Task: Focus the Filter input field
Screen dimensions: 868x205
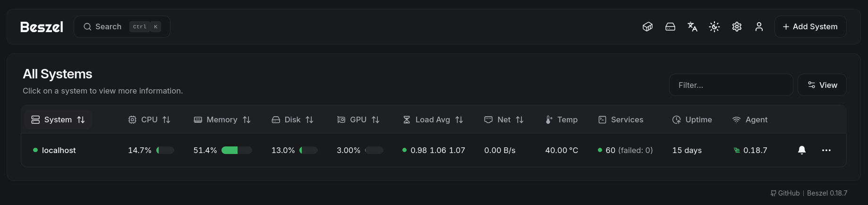Action: point(731,85)
